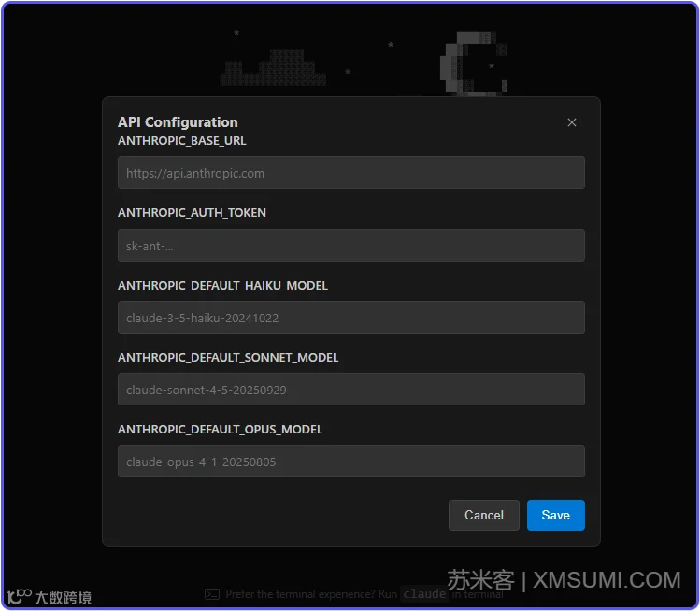This screenshot has width=700, height=611.
Task: Cancel the API configuration changes
Action: tap(483, 515)
